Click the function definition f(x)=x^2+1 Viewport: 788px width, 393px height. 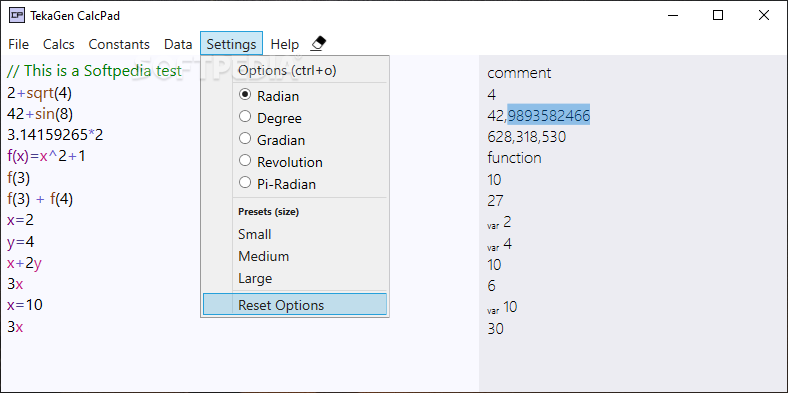point(46,157)
